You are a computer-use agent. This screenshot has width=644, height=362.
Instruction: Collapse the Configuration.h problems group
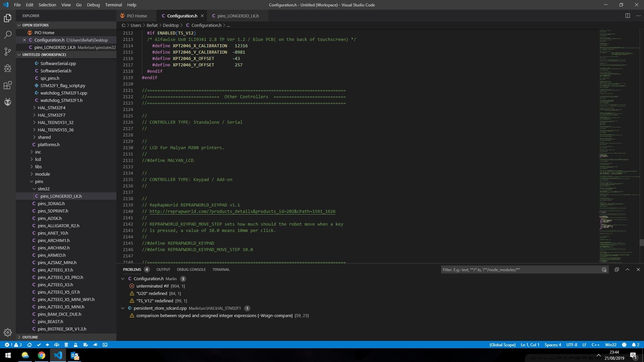point(123,279)
